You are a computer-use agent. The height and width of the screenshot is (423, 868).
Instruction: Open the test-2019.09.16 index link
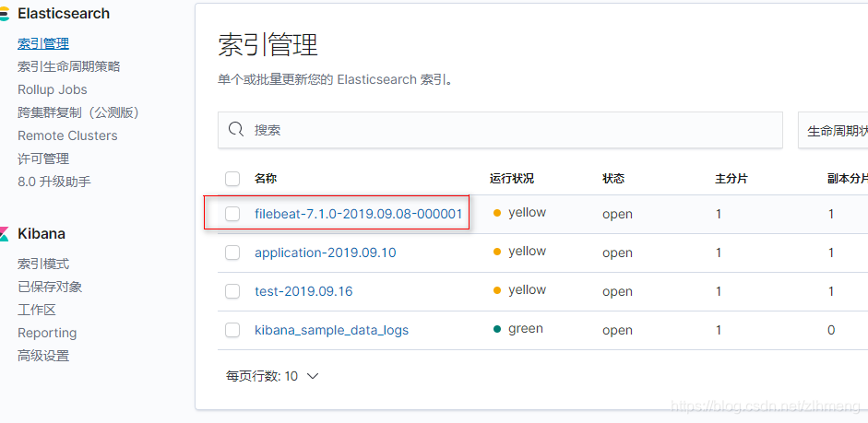(303, 291)
